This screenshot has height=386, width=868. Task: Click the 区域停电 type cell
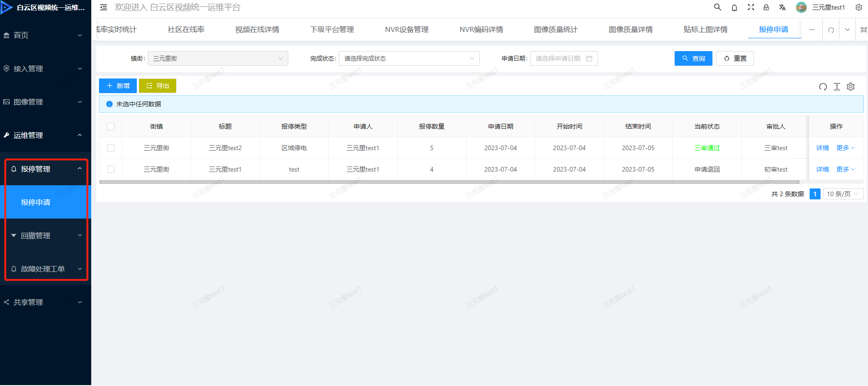[294, 148]
